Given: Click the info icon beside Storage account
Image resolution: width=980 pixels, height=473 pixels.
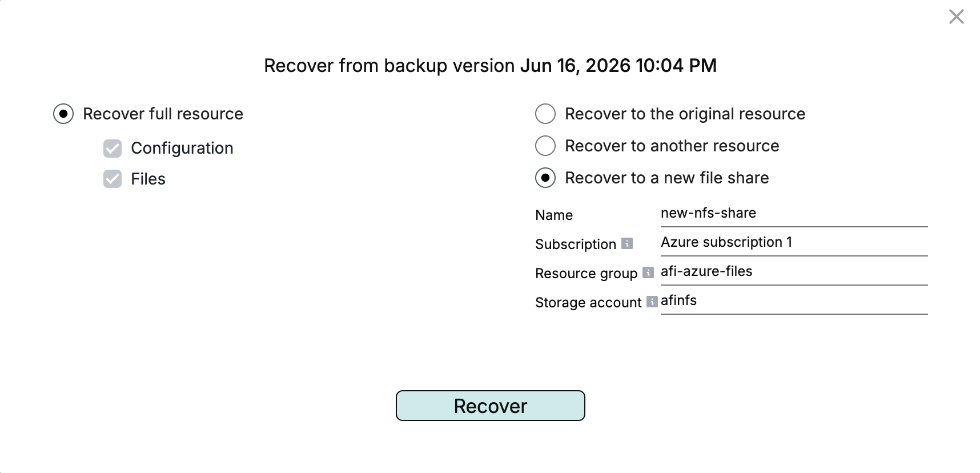Looking at the screenshot, I should coord(652,302).
